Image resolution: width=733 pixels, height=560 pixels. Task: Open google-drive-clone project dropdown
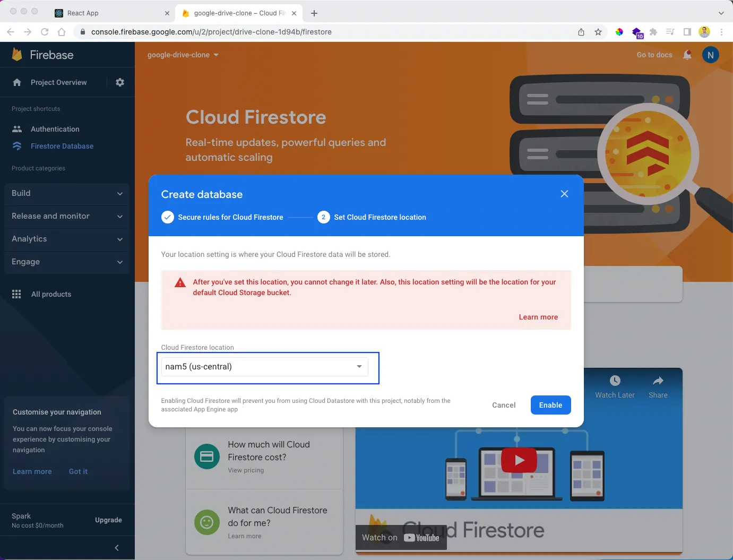(183, 55)
